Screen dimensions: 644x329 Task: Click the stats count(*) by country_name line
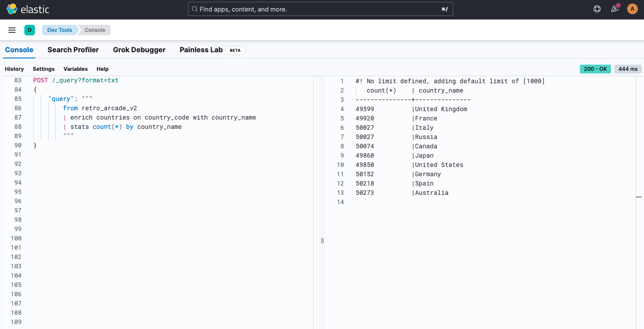point(123,127)
